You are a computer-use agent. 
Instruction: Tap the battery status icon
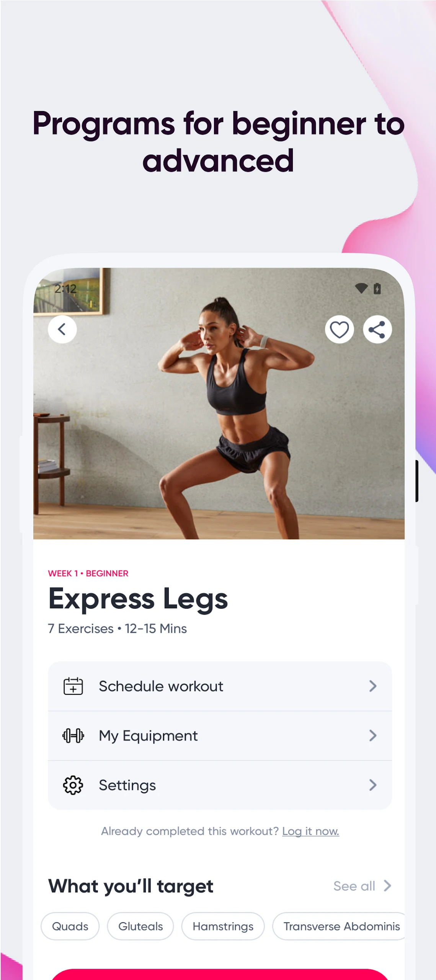click(377, 288)
